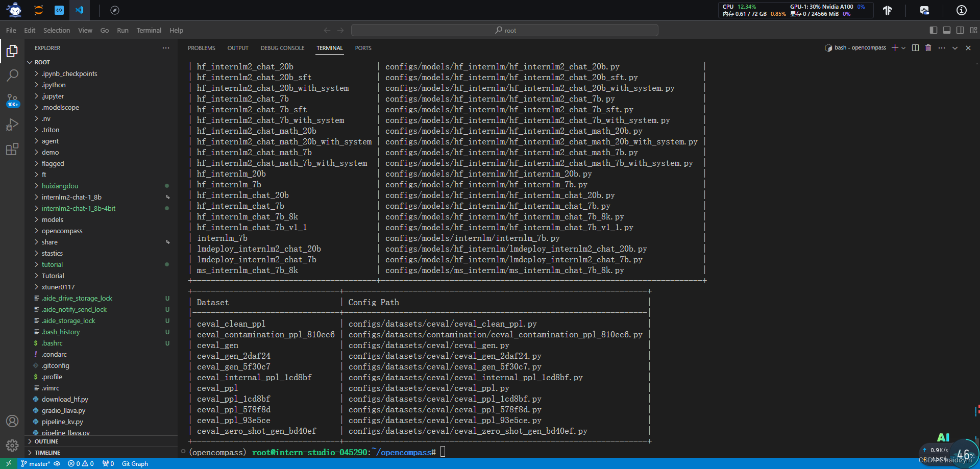Open the Accounts menu icon

12,421
